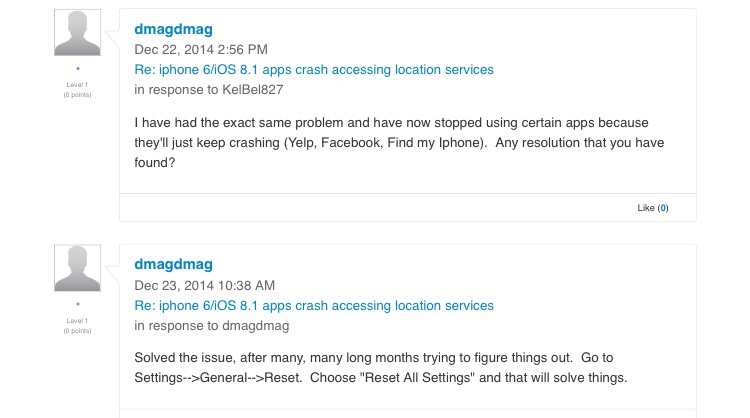This screenshot has height=418, width=750.
Task: Click 'in response to dmagdmag' reference
Action: tap(212, 326)
